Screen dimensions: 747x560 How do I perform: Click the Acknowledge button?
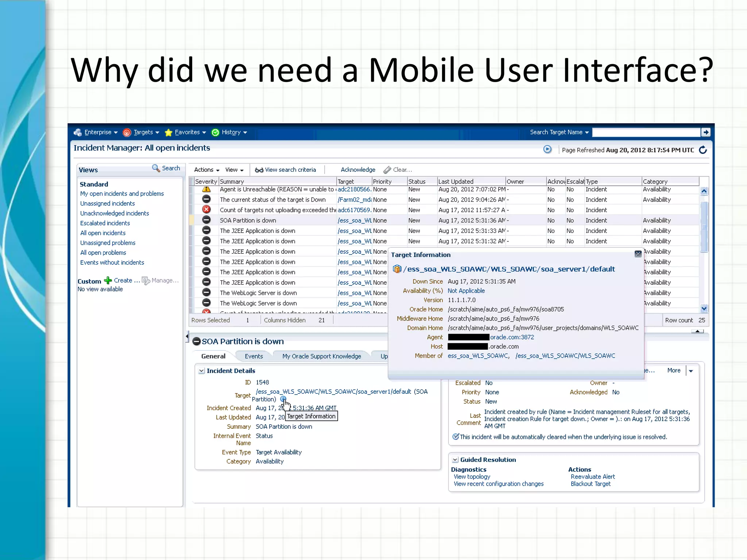click(x=358, y=170)
